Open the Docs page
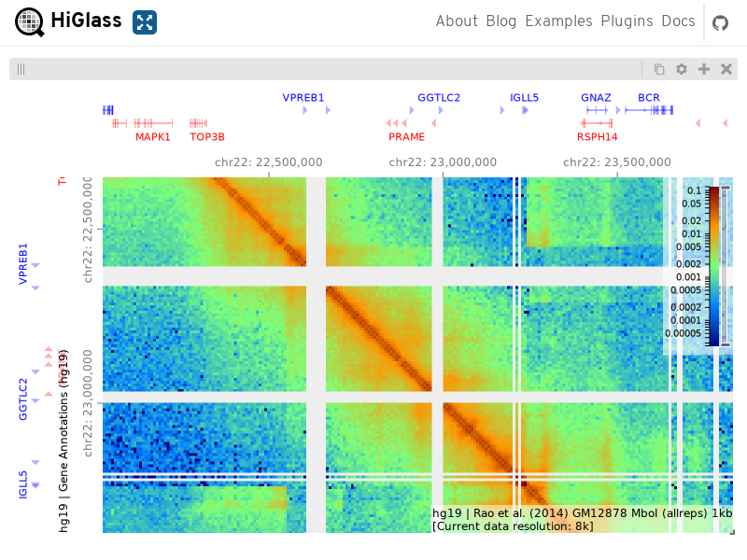The width and height of the screenshot is (747, 560). [678, 21]
